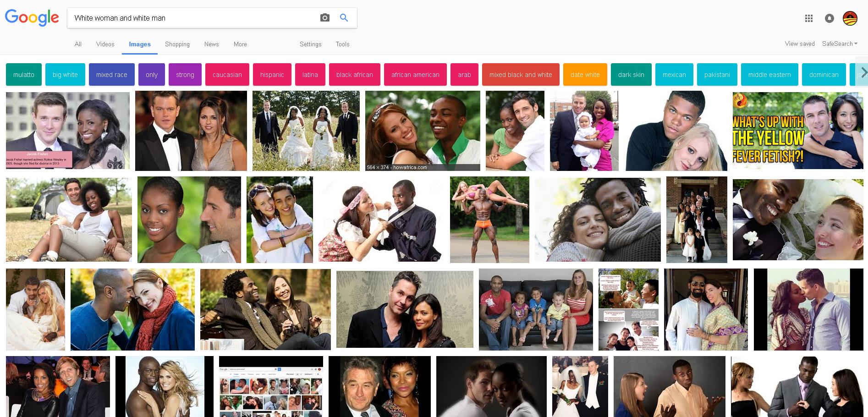This screenshot has width=868, height=417.
Task: Open the 'Yellow Fever Fetish' thumbnail
Action: 797,131
